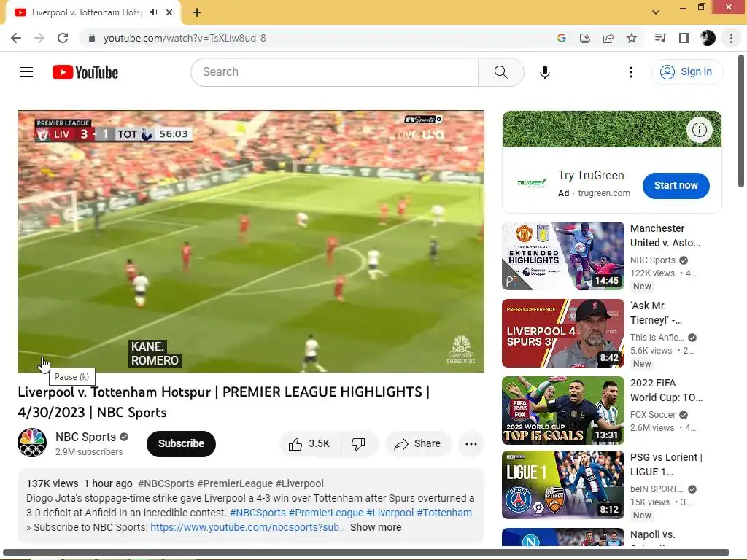Screen dimensions: 747x560
Task: Go to YouTube home via logo
Action: [85, 72]
